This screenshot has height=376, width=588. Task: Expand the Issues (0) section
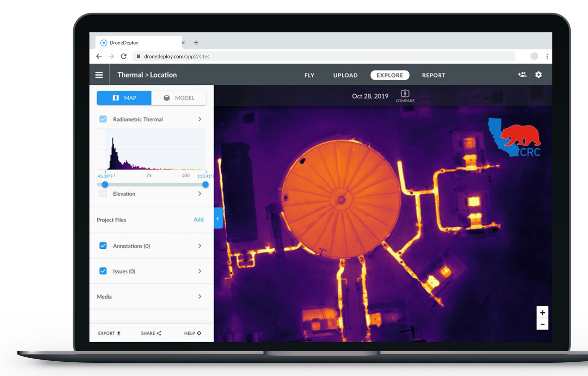[200, 271]
